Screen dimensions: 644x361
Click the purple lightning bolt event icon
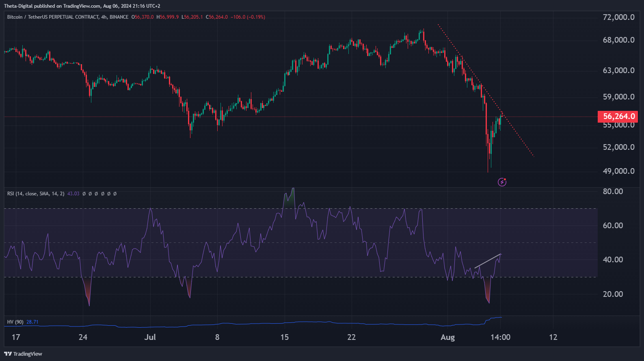pos(502,182)
